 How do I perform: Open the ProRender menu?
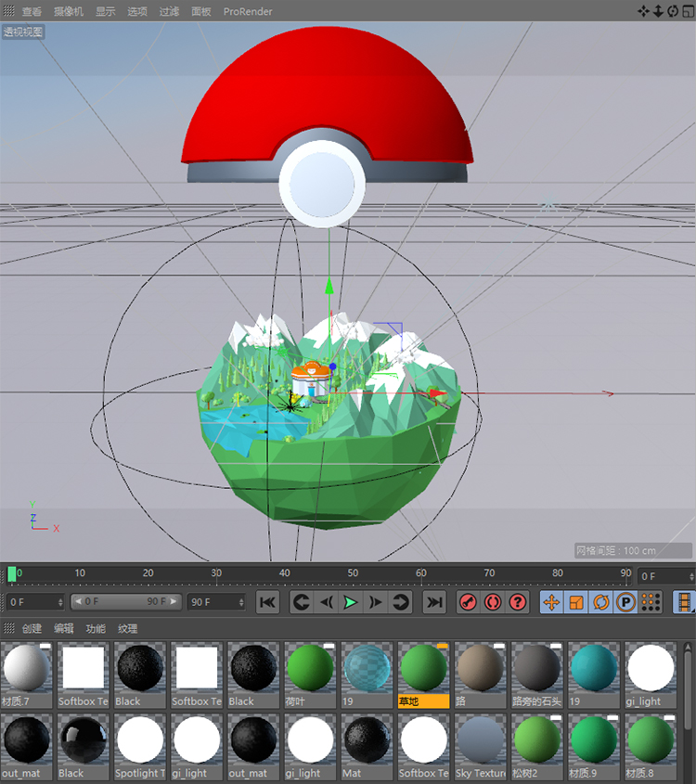(x=248, y=11)
